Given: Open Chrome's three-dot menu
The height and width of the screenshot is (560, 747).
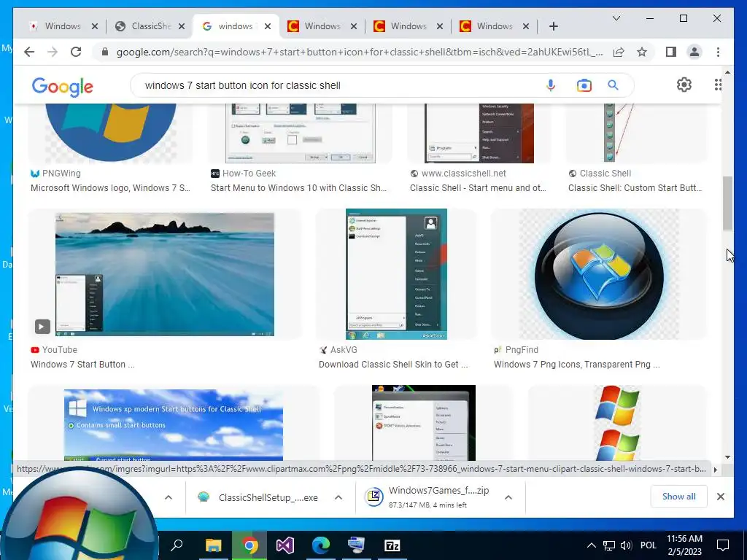Looking at the screenshot, I should pyautogui.click(x=718, y=52).
